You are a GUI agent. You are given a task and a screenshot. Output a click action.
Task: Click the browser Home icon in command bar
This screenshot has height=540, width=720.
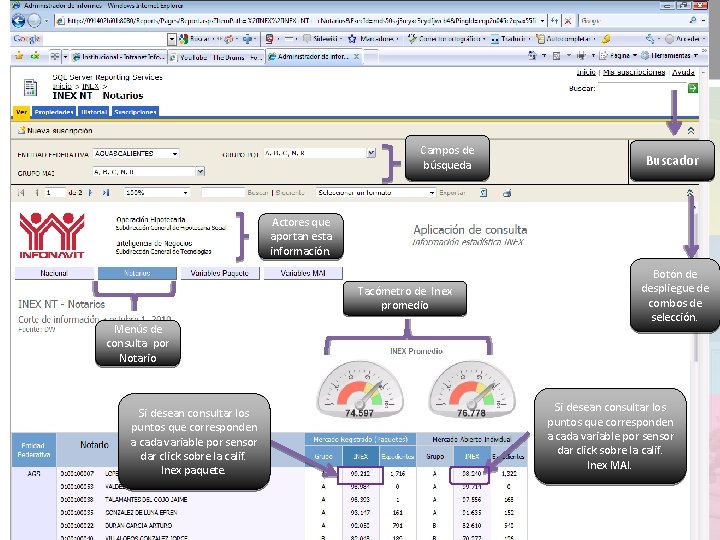532,56
